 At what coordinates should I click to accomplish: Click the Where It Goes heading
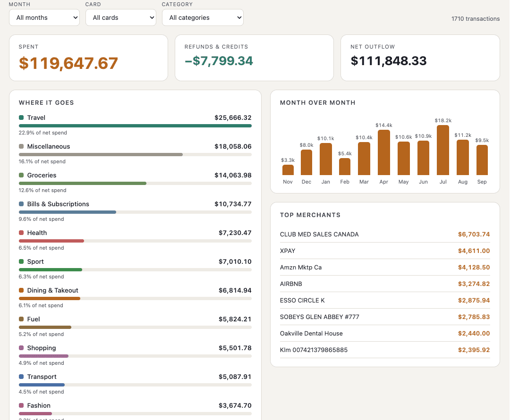[46, 103]
